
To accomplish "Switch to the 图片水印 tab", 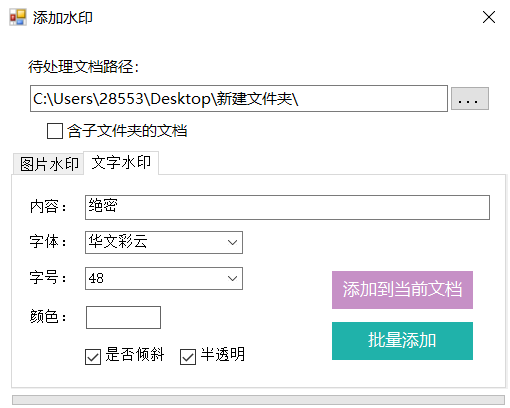I will 49,164.
